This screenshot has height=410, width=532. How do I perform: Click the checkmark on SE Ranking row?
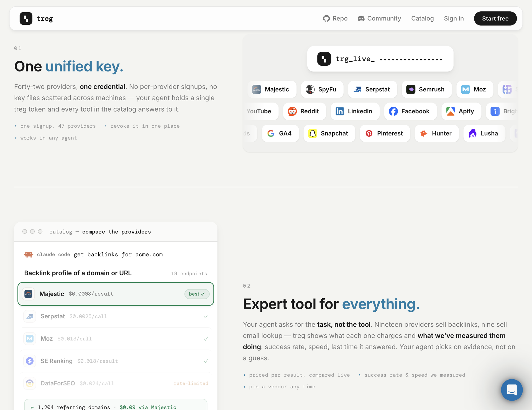(206, 361)
